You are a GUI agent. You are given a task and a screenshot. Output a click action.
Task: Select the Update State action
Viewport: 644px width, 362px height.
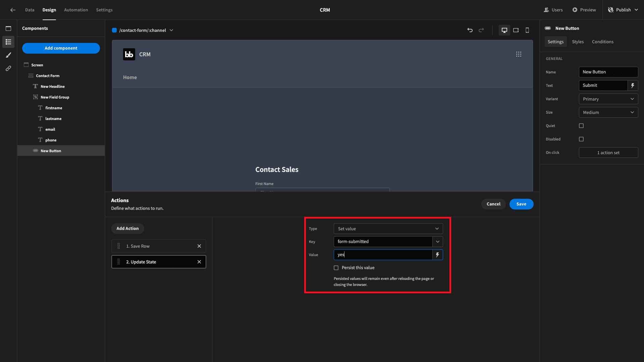[159, 262]
